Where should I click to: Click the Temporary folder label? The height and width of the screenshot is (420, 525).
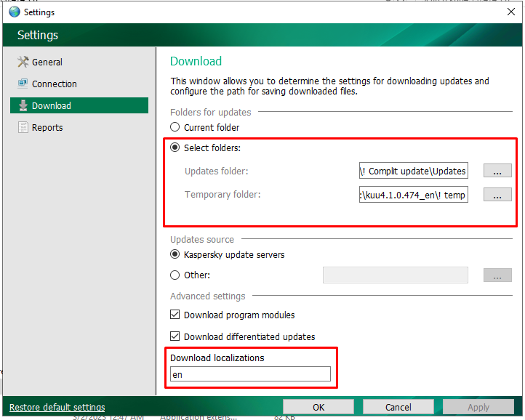click(223, 195)
